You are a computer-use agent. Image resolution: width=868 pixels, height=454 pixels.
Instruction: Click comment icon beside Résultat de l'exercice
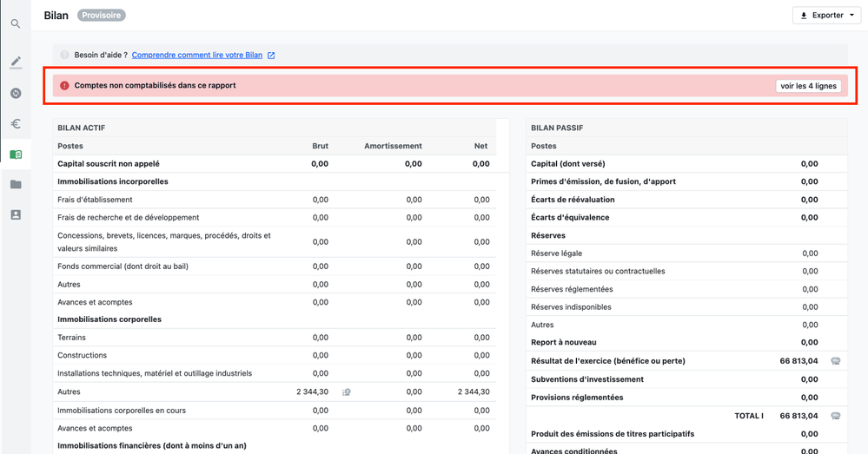835,360
